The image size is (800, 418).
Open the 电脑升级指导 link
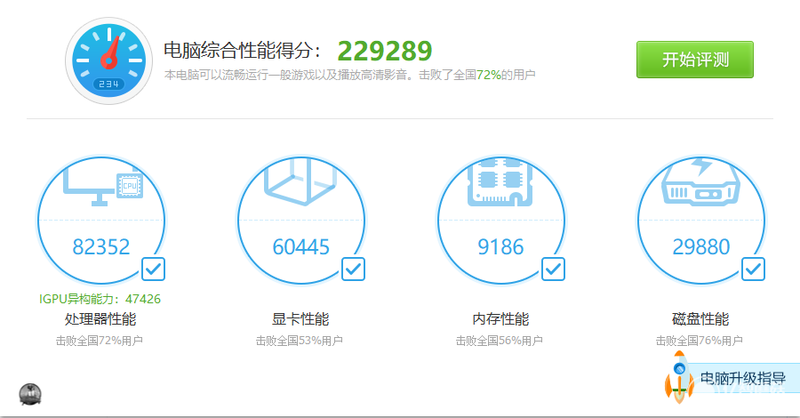(742, 378)
